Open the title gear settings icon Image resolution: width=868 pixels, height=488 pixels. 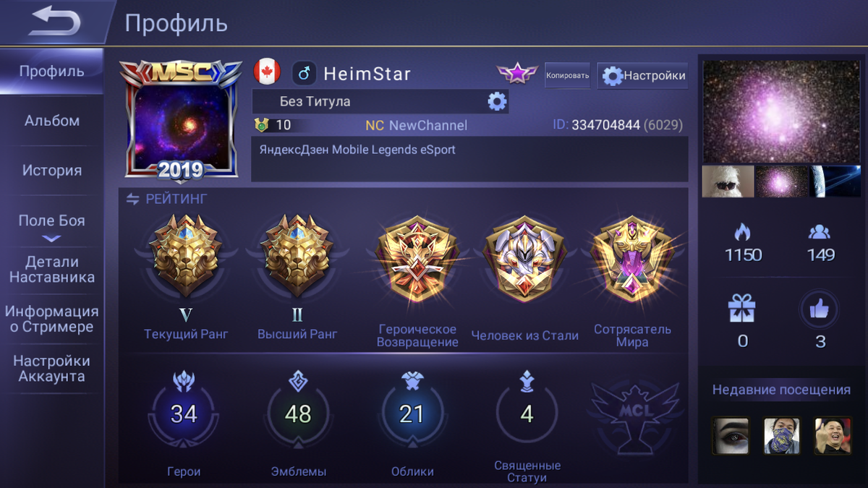[x=497, y=101]
